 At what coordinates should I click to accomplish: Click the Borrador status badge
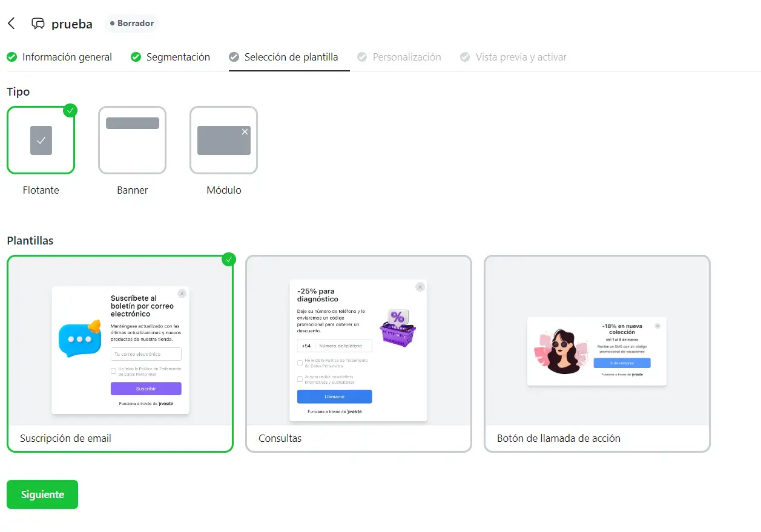click(x=132, y=24)
